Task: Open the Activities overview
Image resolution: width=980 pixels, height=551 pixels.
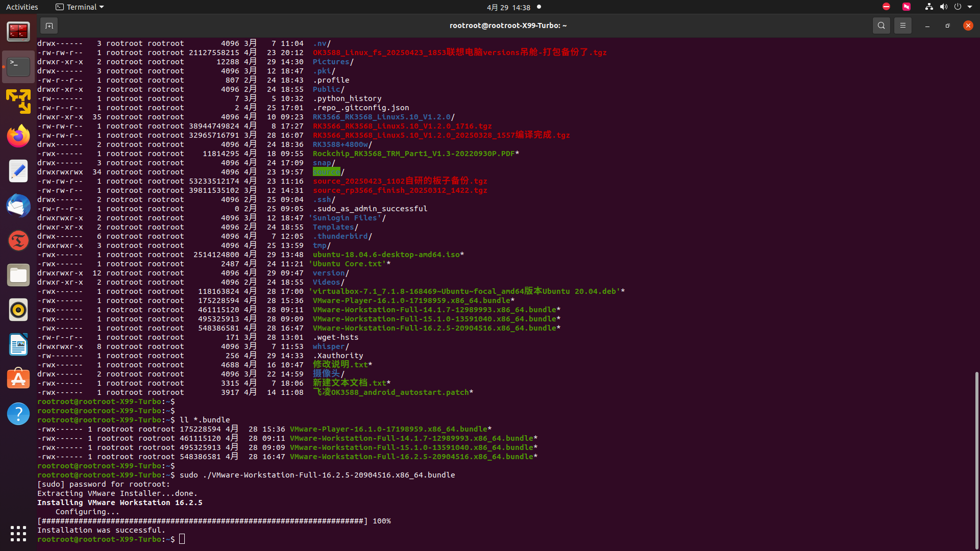Action: click(x=22, y=7)
